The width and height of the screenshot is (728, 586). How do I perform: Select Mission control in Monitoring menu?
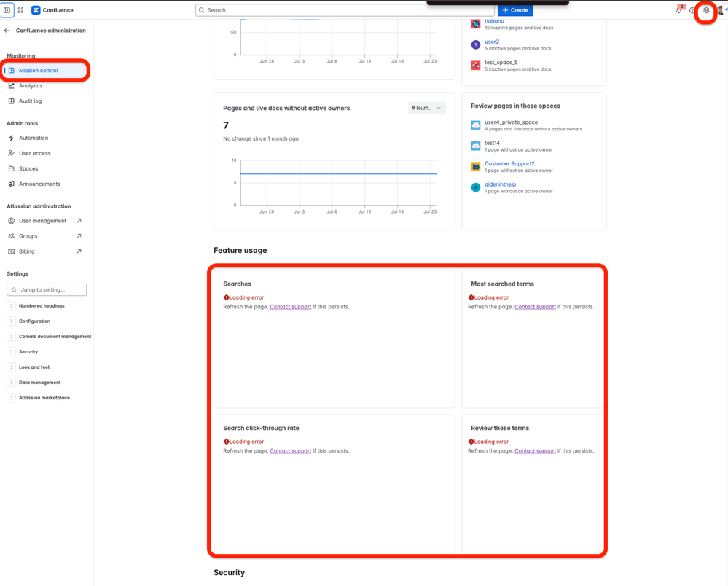(x=45, y=71)
